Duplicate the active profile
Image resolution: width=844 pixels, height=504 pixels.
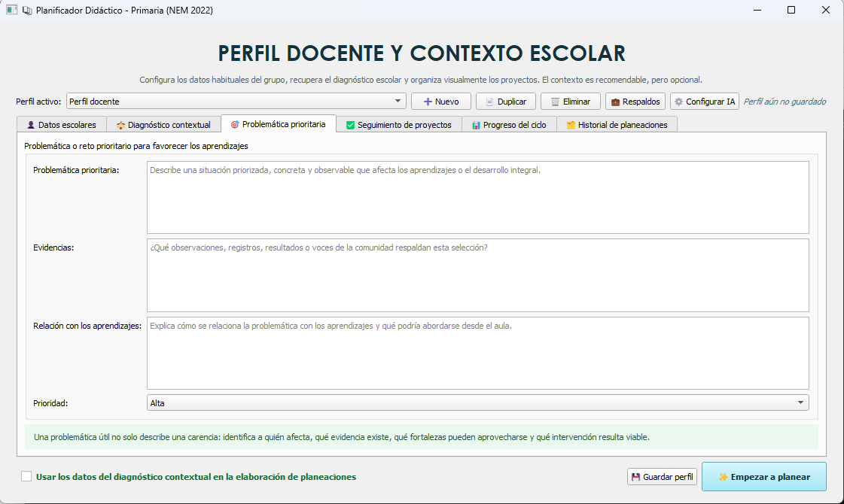coord(506,101)
